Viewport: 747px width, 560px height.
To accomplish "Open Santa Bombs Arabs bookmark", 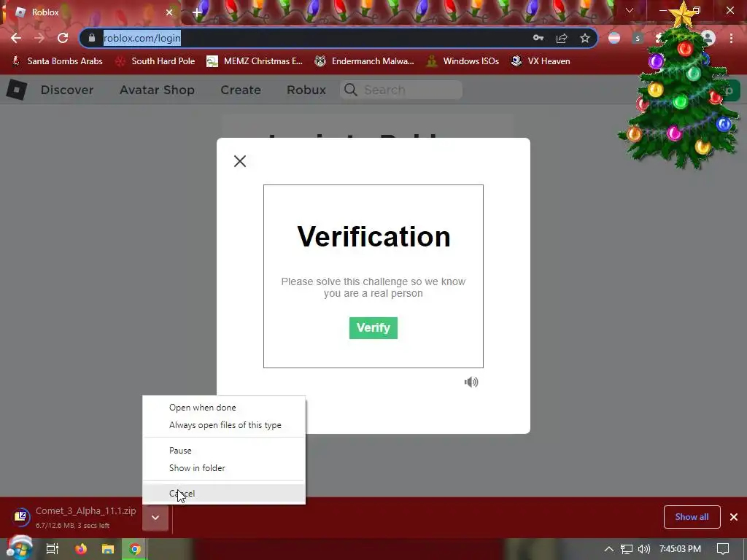I will coord(57,61).
